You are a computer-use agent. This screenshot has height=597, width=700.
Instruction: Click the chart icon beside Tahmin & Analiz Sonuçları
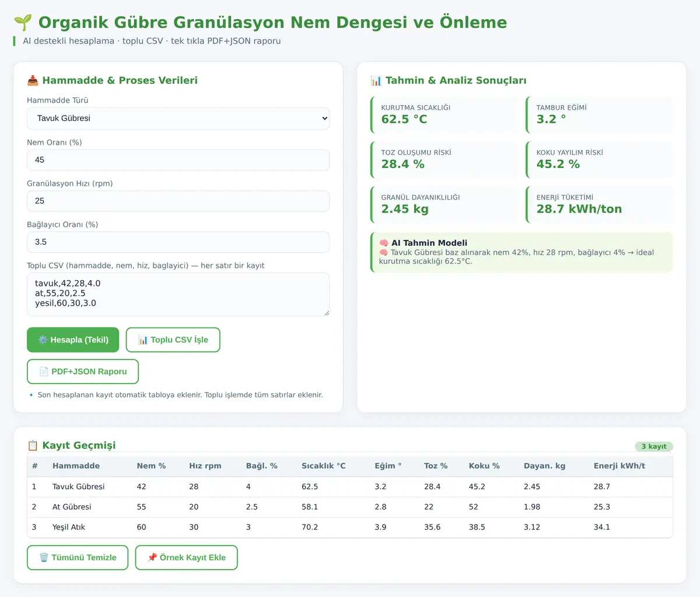point(376,81)
